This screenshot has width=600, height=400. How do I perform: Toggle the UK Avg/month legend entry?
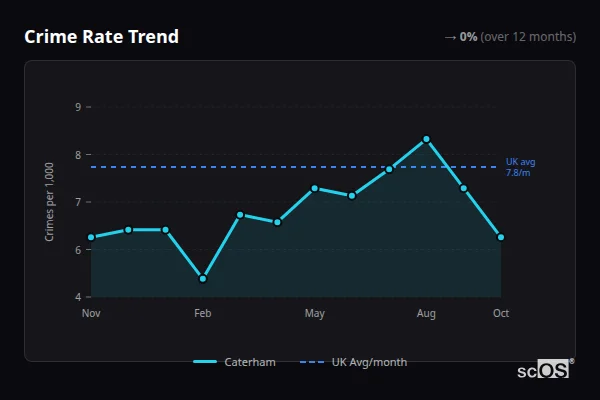click(353, 362)
